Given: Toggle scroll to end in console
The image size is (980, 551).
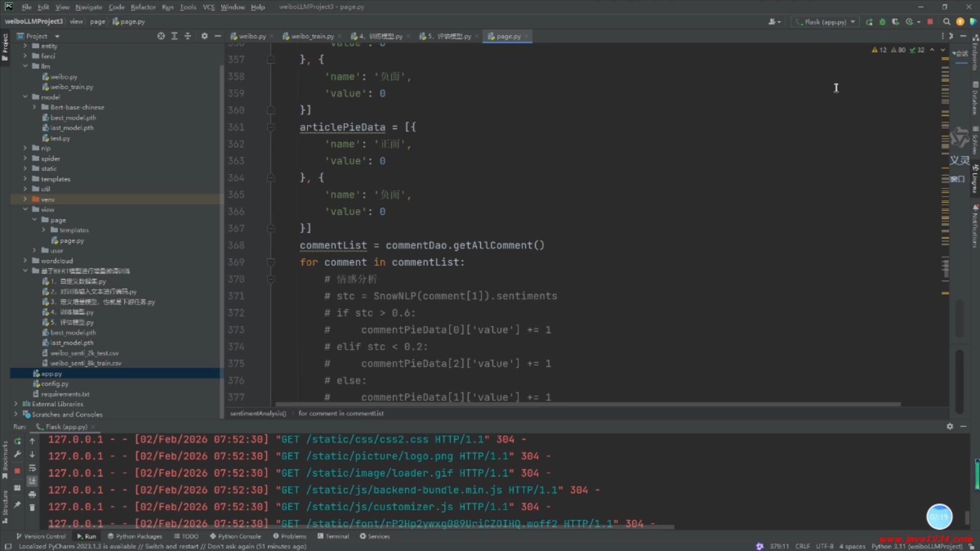Looking at the screenshot, I should click(x=32, y=481).
